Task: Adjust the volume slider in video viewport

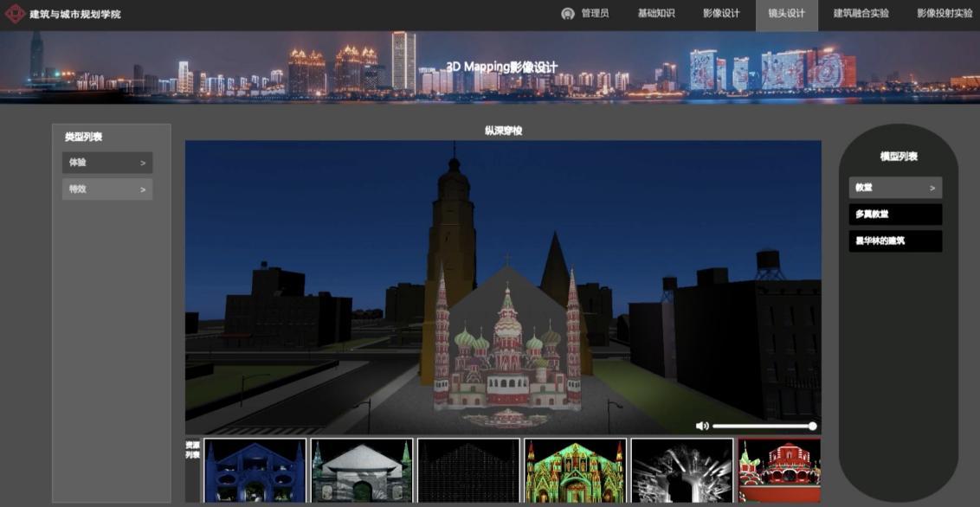Action: pos(763,426)
